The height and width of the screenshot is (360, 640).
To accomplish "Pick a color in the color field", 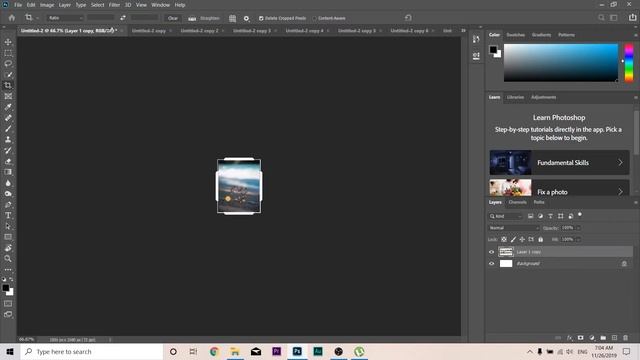I will [x=561, y=63].
